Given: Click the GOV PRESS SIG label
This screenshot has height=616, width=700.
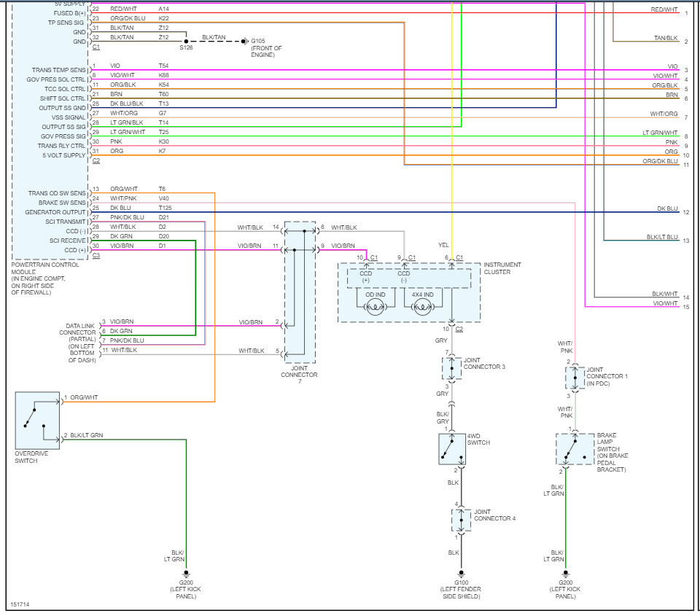Looking at the screenshot, I should [x=63, y=136].
